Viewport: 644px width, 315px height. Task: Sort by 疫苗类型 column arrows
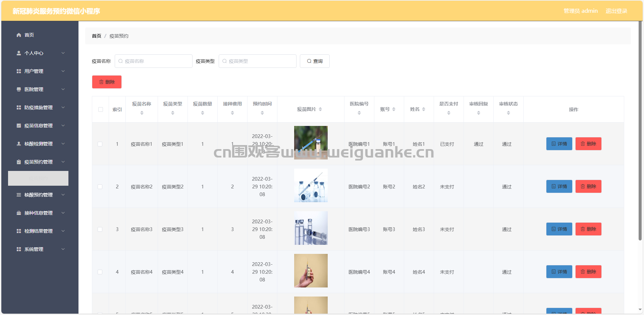tap(173, 113)
